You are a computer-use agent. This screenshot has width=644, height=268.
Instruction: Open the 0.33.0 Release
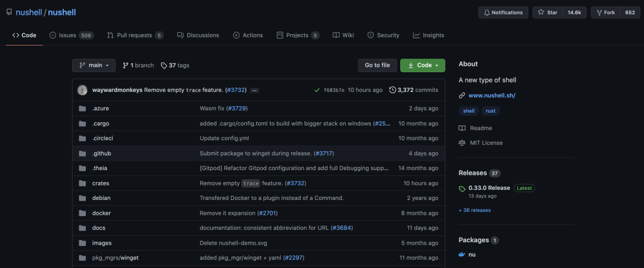click(x=489, y=188)
